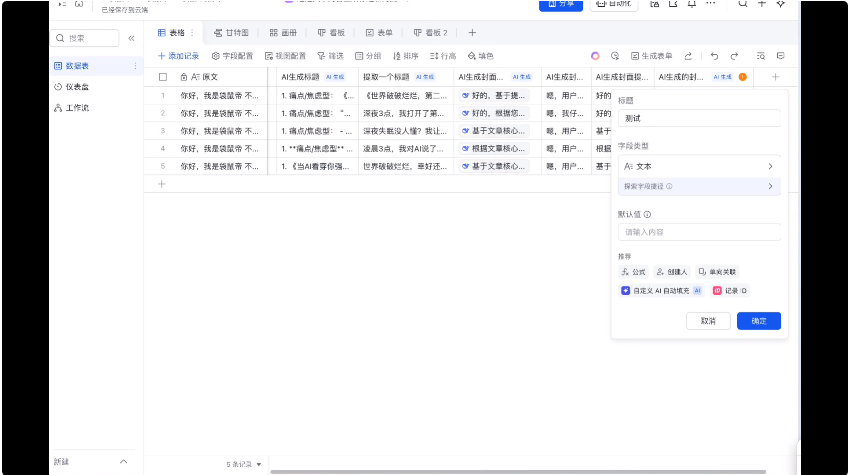Viewport: 850px width, 475px height.
Task: Open the comments icon in the toolbar
Action: (x=781, y=56)
